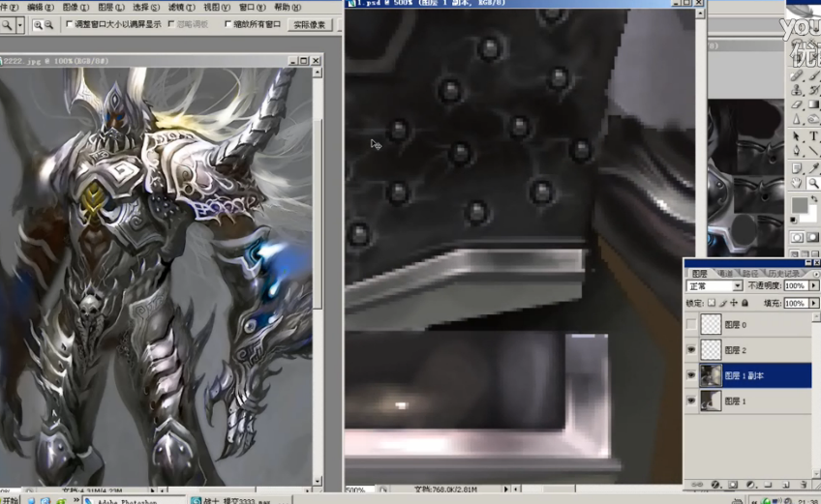Open the 编辑 menu
821x504 pixels.
pos(41,8)
